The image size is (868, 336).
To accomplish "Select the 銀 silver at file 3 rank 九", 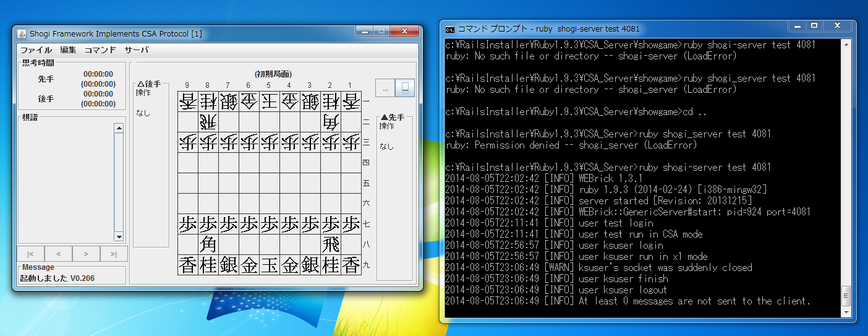I will [x=310, y=264].
